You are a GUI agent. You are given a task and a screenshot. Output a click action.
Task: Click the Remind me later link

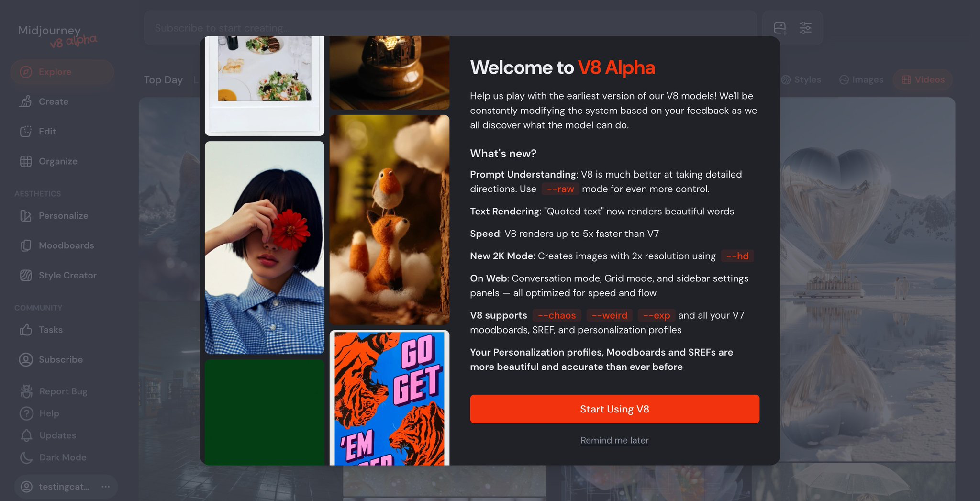pyautogui.click(x=614, y=440)
